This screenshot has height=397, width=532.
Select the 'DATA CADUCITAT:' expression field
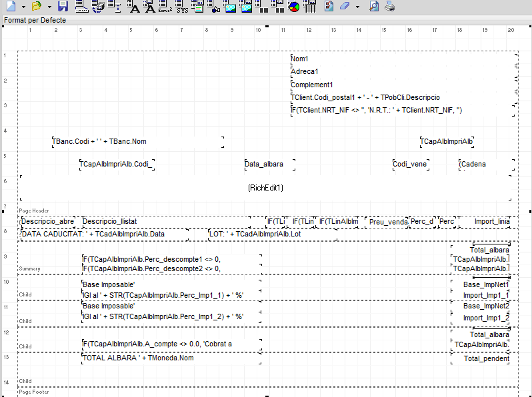click(105, 234)
